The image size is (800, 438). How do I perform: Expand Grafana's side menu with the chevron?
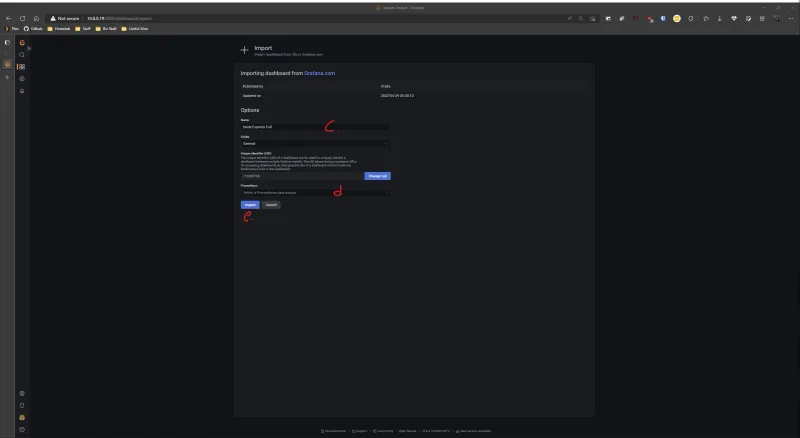tap(29, 48)
